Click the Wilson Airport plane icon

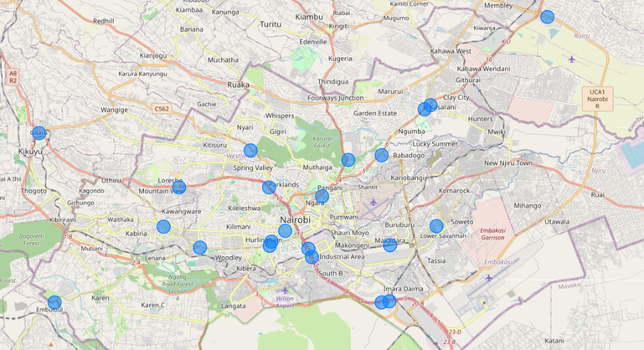283,289
